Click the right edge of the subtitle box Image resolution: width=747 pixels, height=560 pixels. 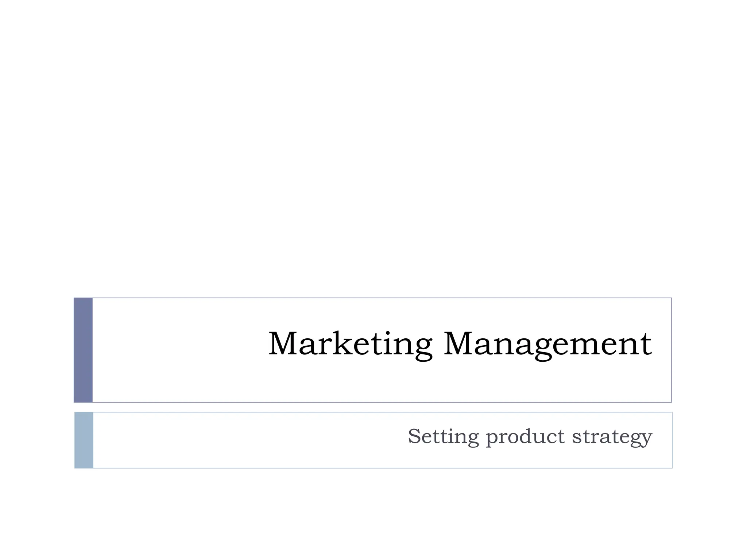click(x=672, y=440)
